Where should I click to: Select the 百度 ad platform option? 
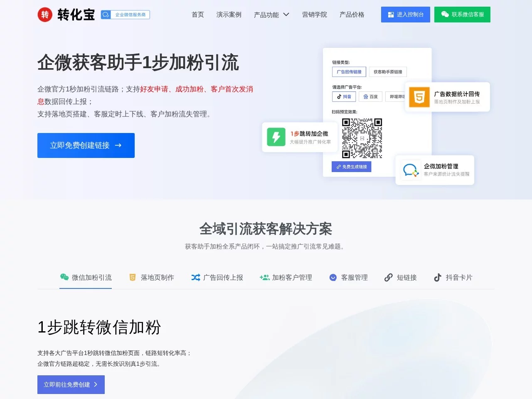tap(370, 96)
